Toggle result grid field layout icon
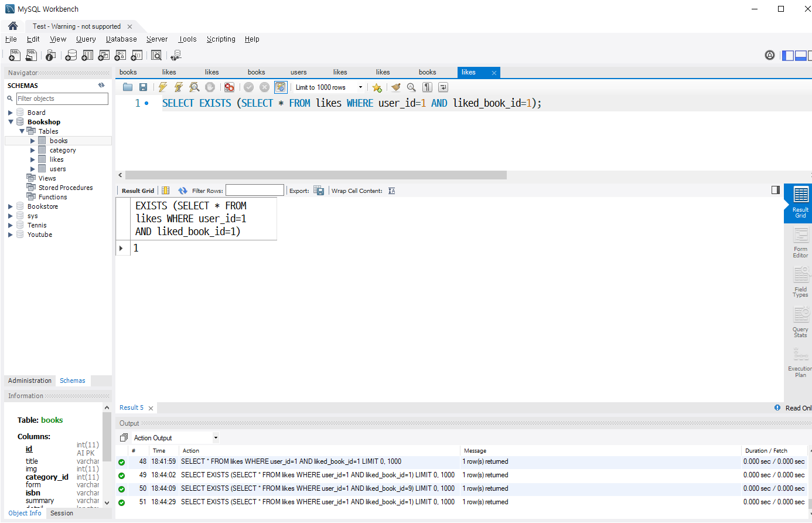This screenshot has width=812, height=523. pyautogui.click(x=166, y=191)
